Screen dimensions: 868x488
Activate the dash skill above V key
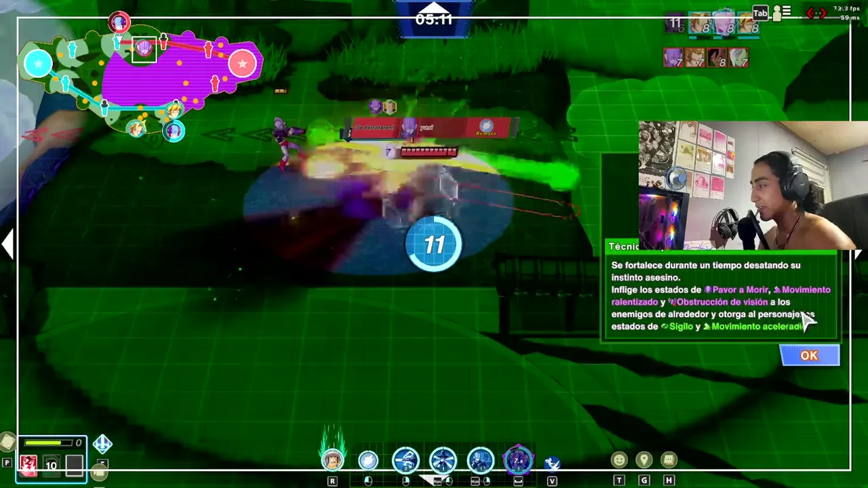[x=552, y=464]
